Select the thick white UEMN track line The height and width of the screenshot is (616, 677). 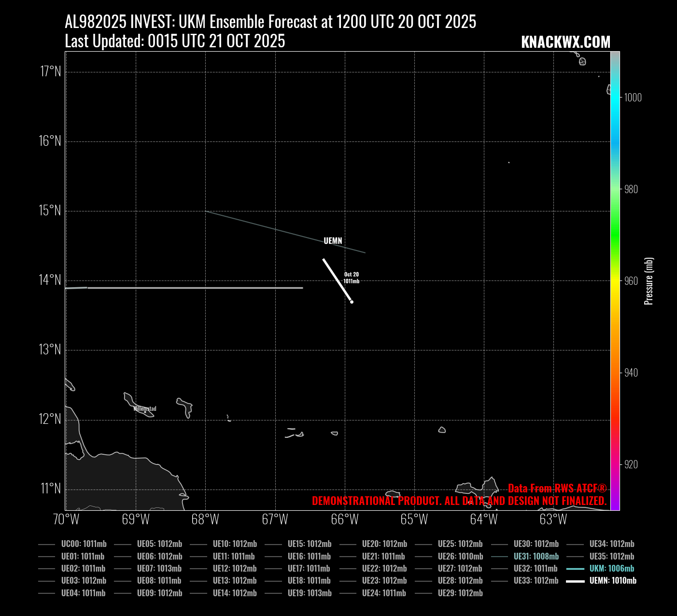(x=337, y=280)
